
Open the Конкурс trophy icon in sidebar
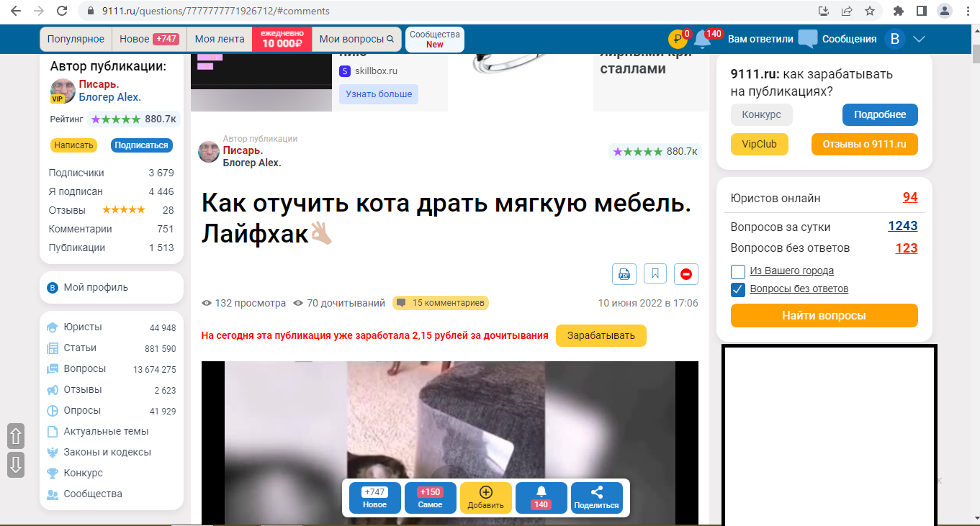pos(52,473)
